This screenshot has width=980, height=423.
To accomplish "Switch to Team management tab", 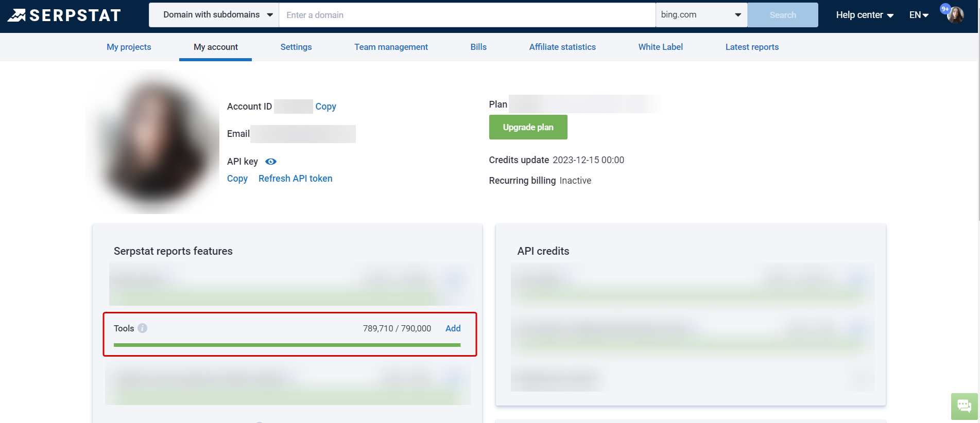I will 391,47.
